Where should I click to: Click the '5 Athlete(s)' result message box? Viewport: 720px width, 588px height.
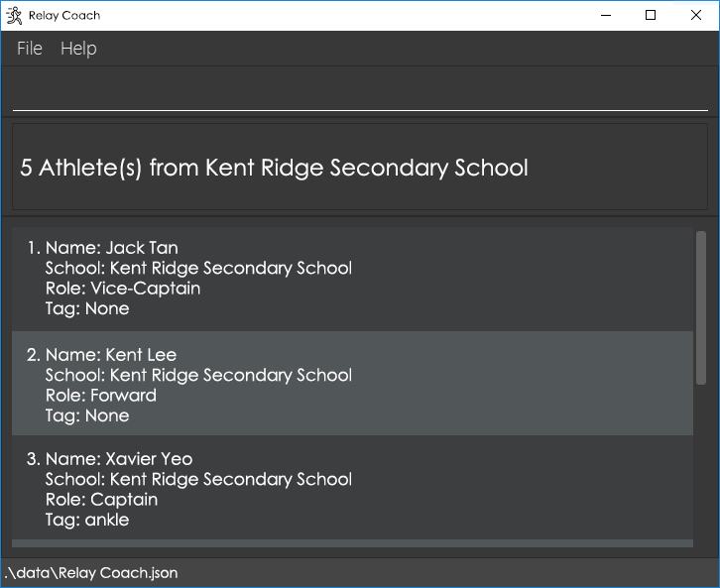359,168
